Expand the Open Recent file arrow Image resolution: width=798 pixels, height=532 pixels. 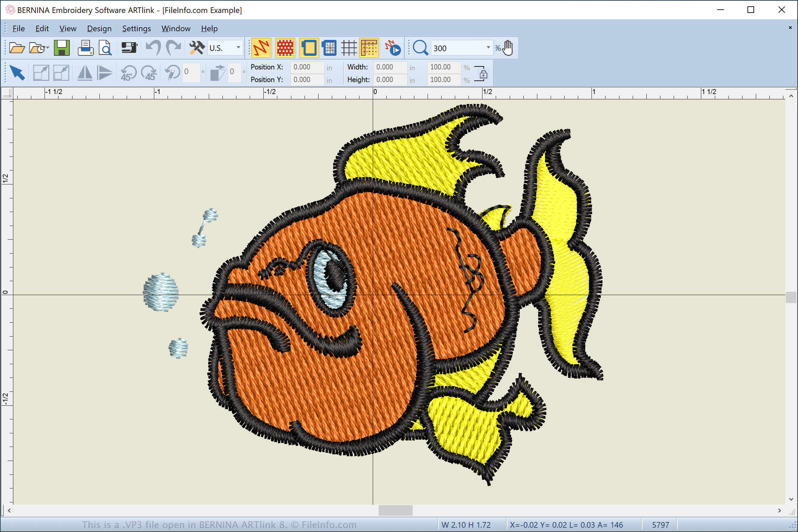pos(48,48)
